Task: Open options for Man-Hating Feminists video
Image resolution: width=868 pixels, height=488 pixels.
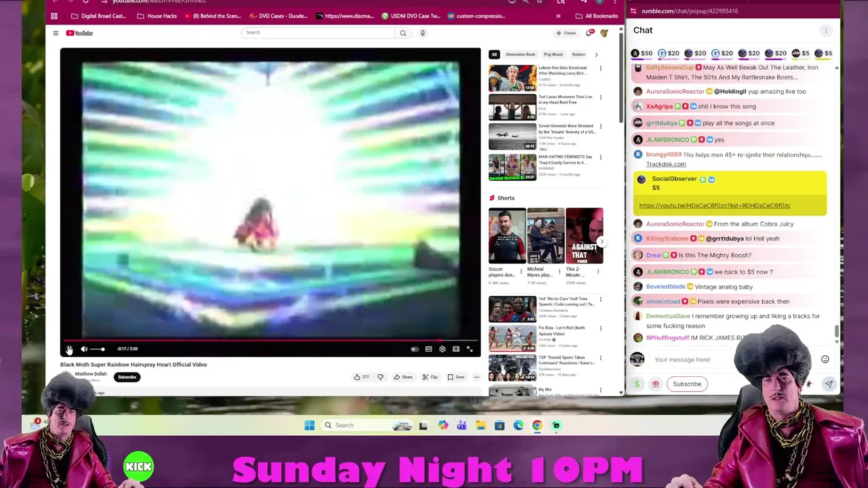Action: point(600,157)
